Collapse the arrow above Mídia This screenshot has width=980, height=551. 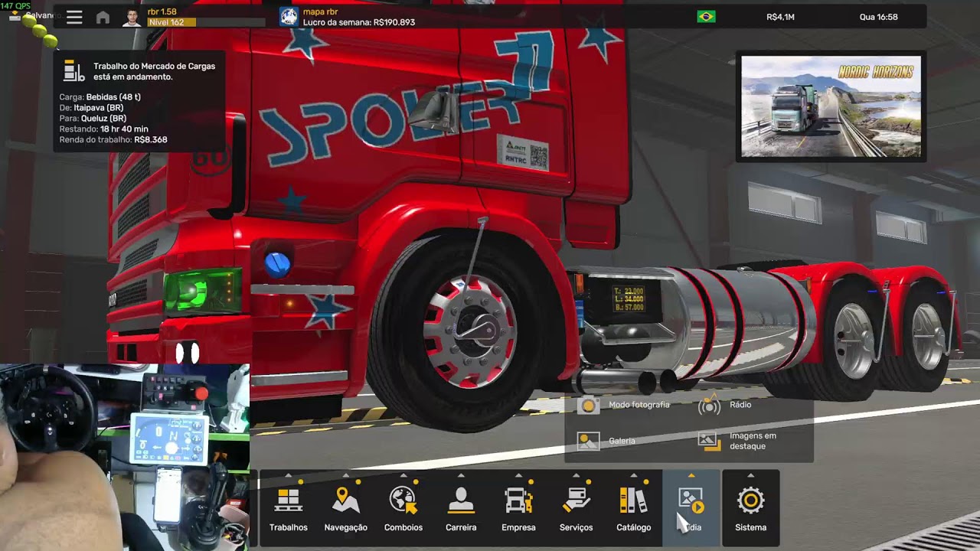point(691,475)
